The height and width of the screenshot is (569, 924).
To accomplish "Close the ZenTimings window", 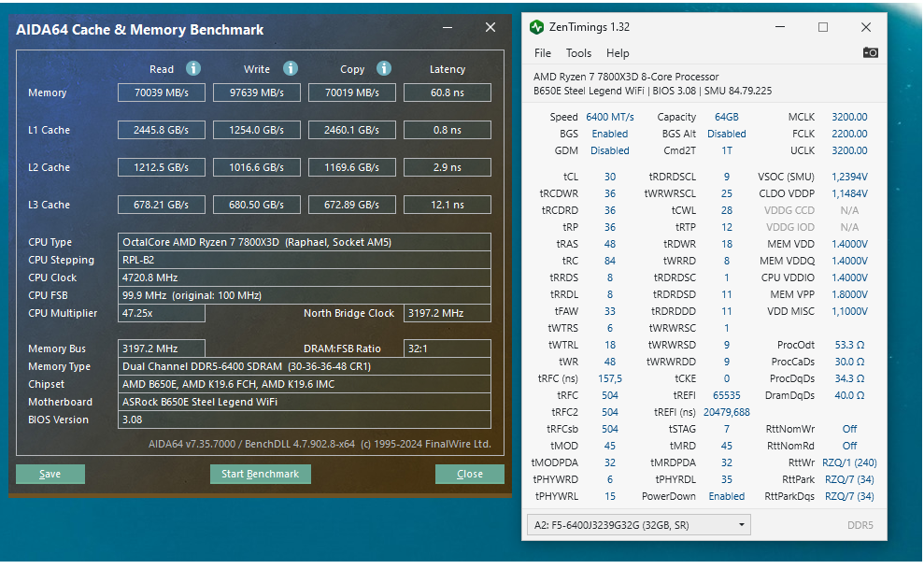I will point(866,27).
